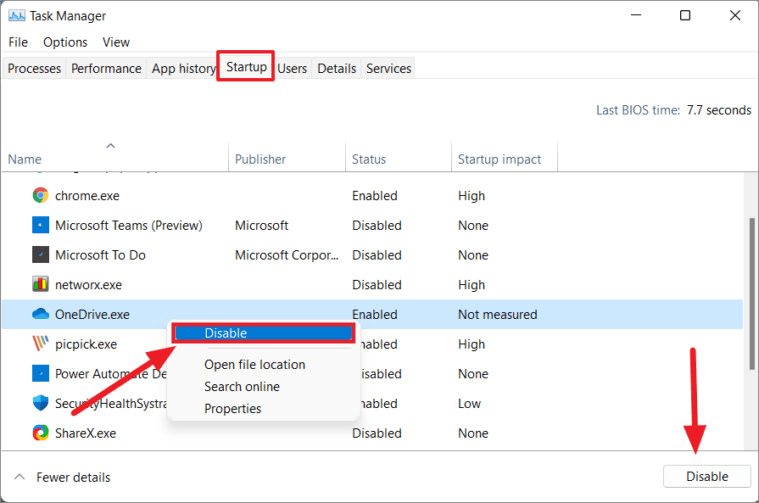Collapse view with Fewer details chevron
Screen dimensions: 759x503
point(20,477)
